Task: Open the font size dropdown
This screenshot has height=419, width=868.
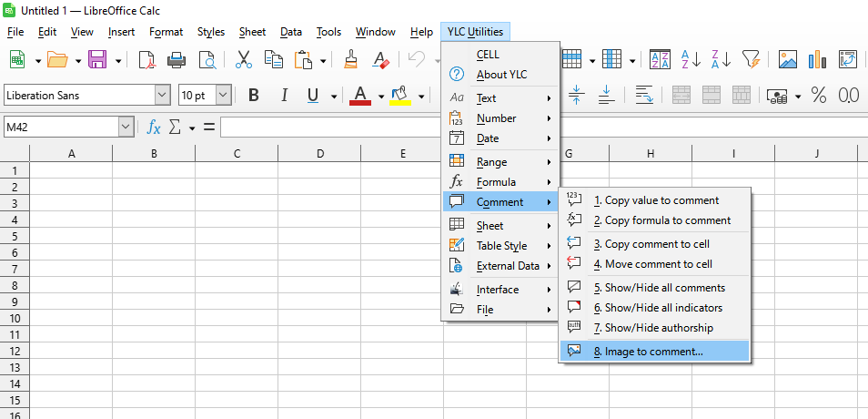Action: (x=223, y=96)
